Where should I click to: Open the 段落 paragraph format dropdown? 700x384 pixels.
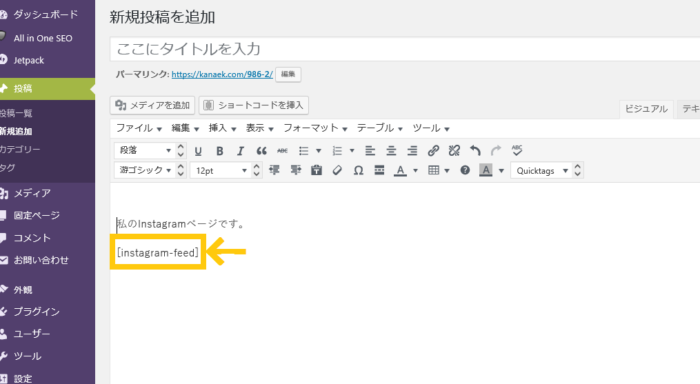point(144,150)
